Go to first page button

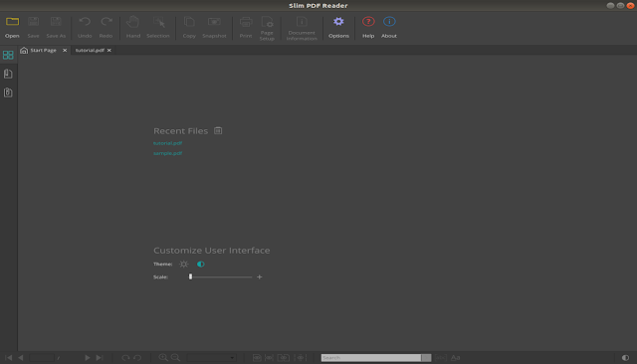(9, 357)
